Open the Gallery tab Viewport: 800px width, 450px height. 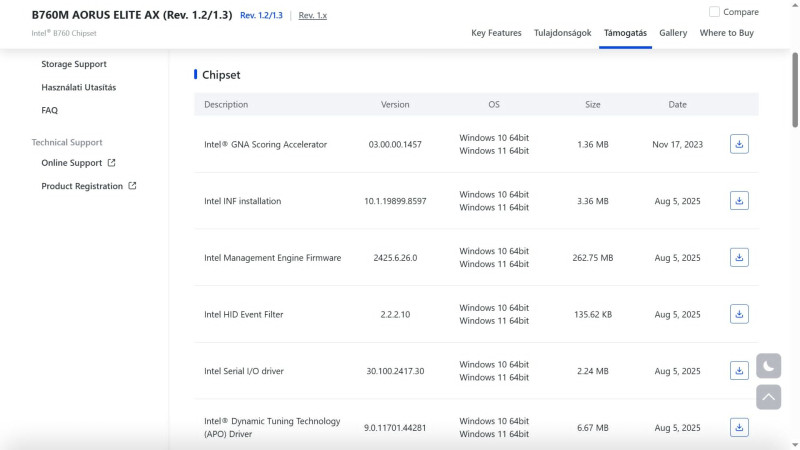[673, 33]
